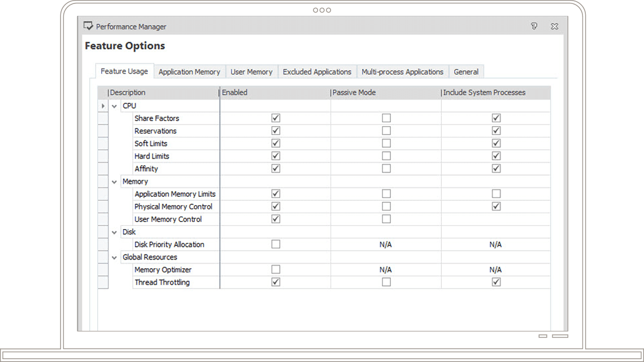Screen dimensions: 644x362
Task: Click the row selector beside Thread Throttling
Action: [103, 283]
